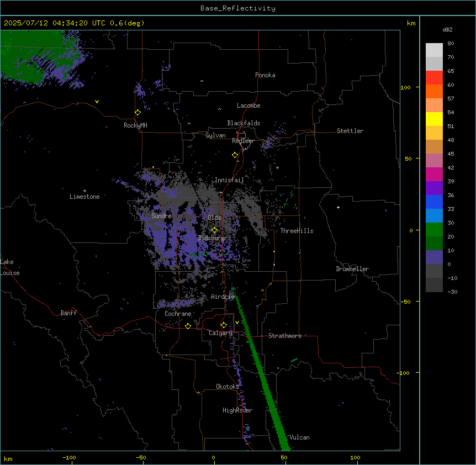This screenshot has height=465, width=476.
Task: Click the yellow diamond marker above RockyMH
Action: point(137,113)
